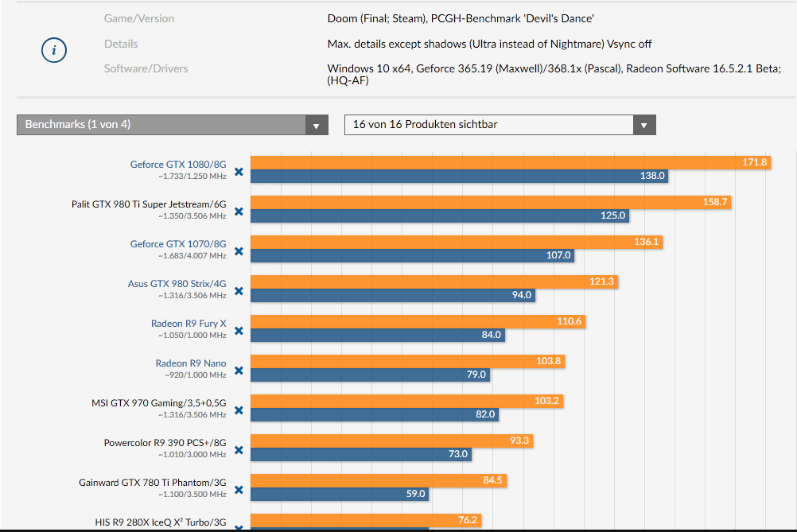Open Geforce GTX 1070/8G product link
Screen dimensions: 797x532
pyautogui.click(x=178, y=244)
